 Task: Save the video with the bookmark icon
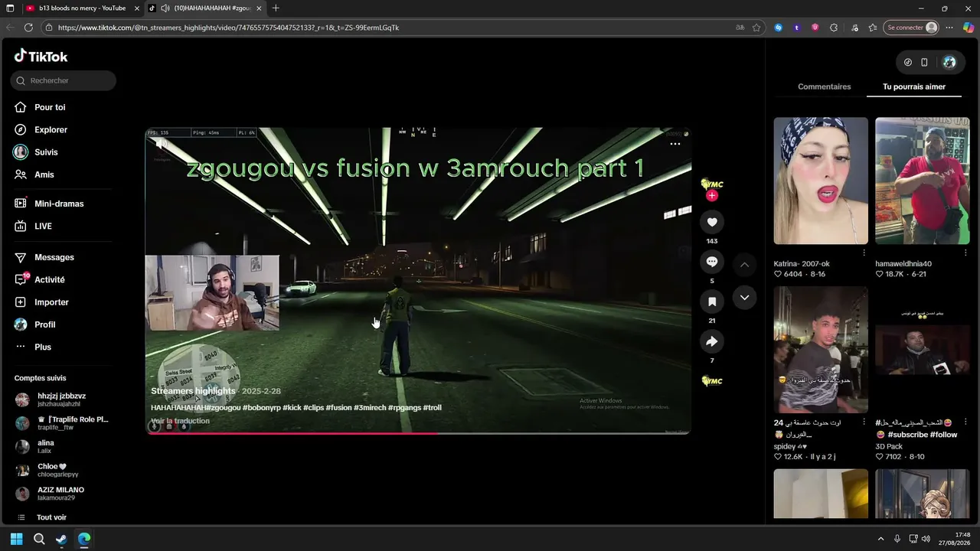pyautogui.click(x=712, y=302)
